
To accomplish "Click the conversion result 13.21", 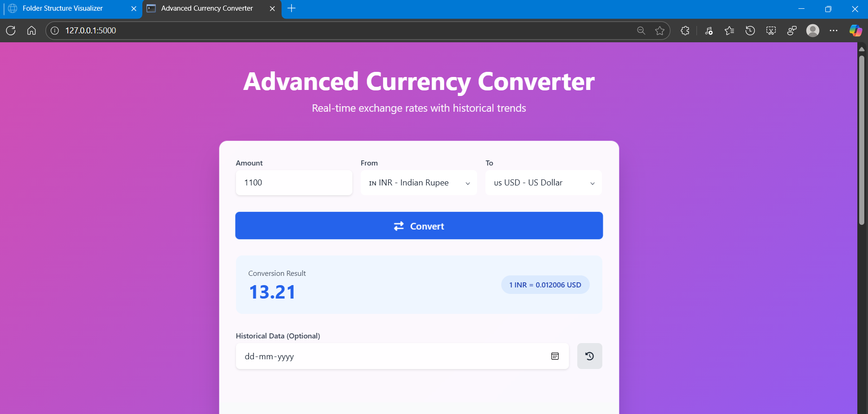I will [x=272, y=292].
